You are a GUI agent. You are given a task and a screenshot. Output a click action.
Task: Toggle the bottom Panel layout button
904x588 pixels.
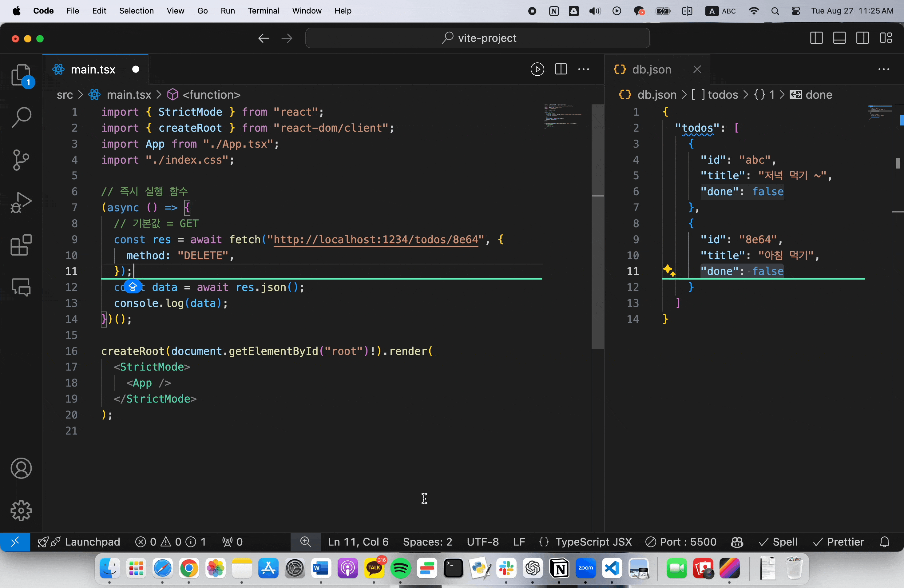point(839,38)
